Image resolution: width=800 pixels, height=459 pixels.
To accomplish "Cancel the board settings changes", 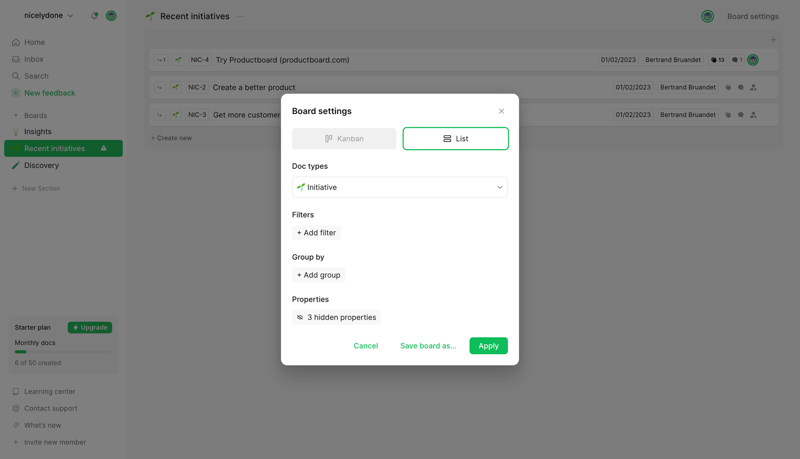I will point(366,346).
